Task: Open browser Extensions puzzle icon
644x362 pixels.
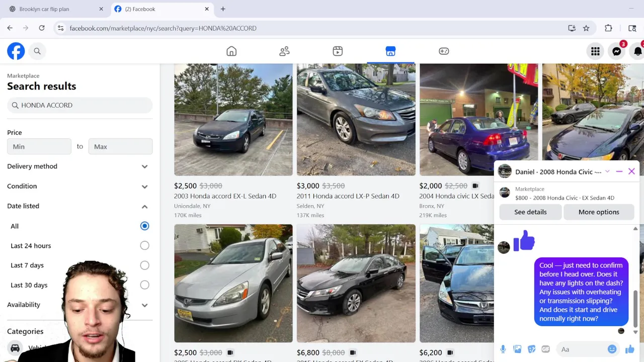Action: point(608,28)
